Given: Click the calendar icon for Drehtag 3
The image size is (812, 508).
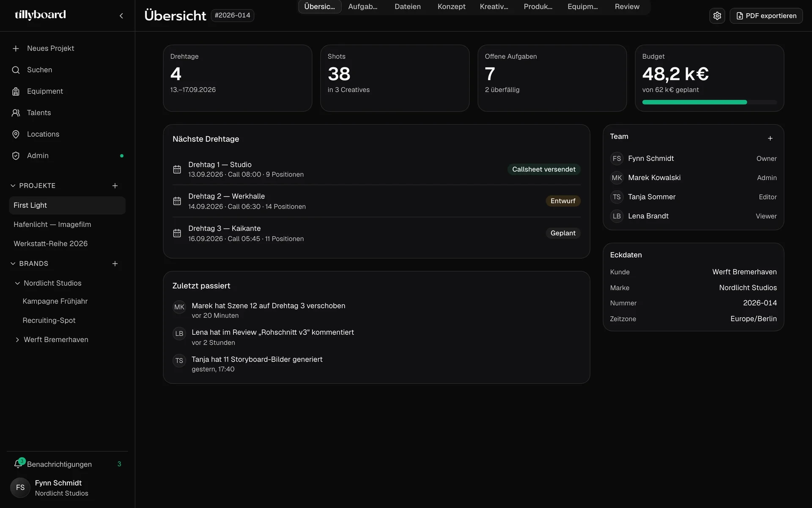Looking at the screenshot, I should [177, 233].
